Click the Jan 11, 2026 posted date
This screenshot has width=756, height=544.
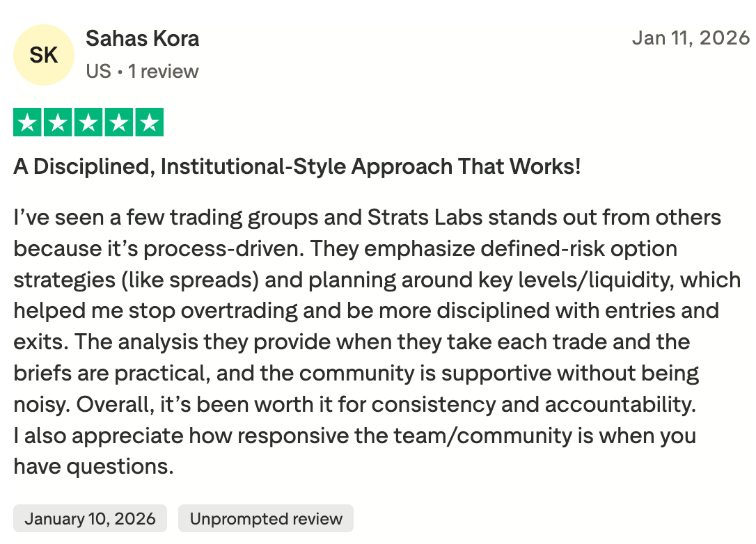pos(690,38)
